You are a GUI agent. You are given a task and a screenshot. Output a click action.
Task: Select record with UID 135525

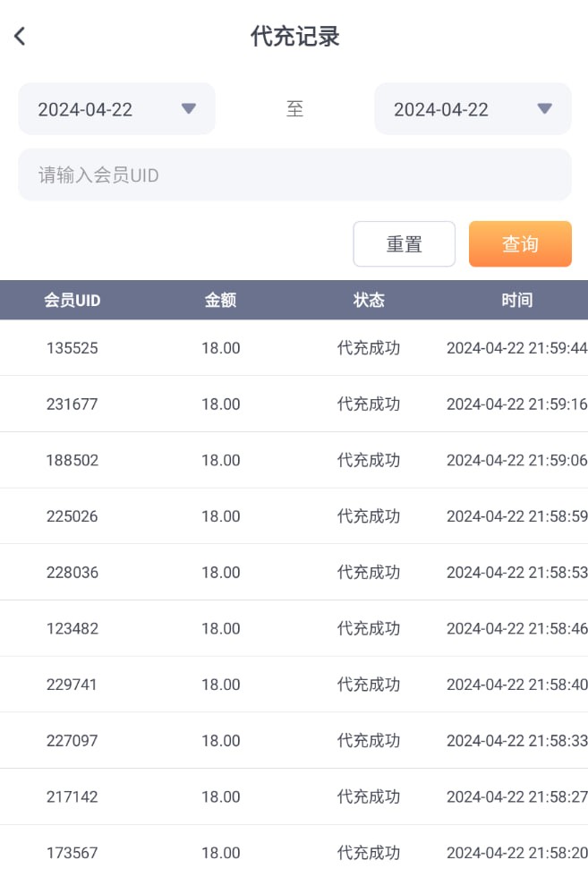72,348
